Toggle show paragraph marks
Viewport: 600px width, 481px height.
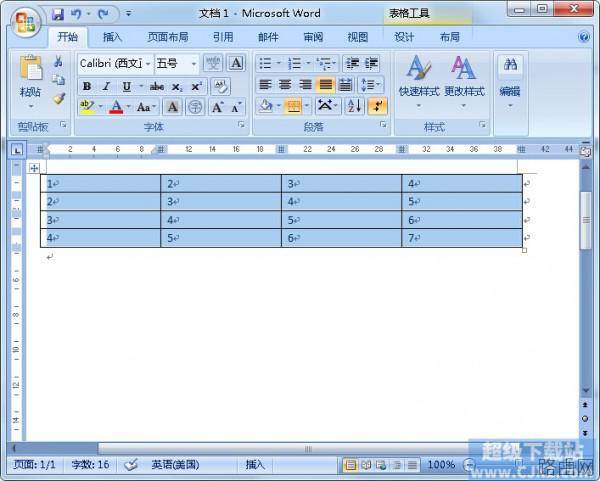[377, 106]
